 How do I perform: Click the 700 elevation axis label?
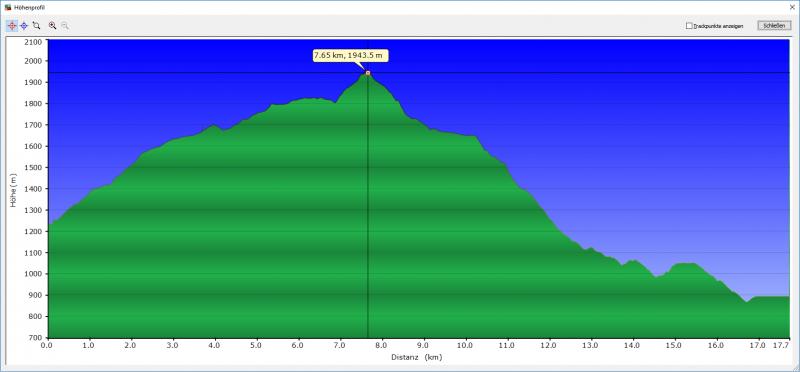pos(35,338)
